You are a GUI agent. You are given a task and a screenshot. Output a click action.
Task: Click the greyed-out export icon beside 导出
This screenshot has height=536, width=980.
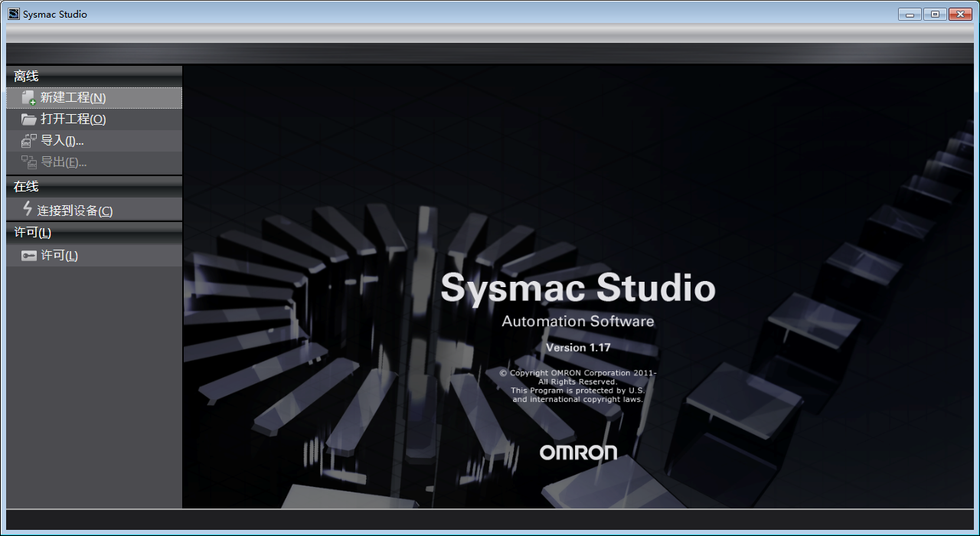coord(28,162)
